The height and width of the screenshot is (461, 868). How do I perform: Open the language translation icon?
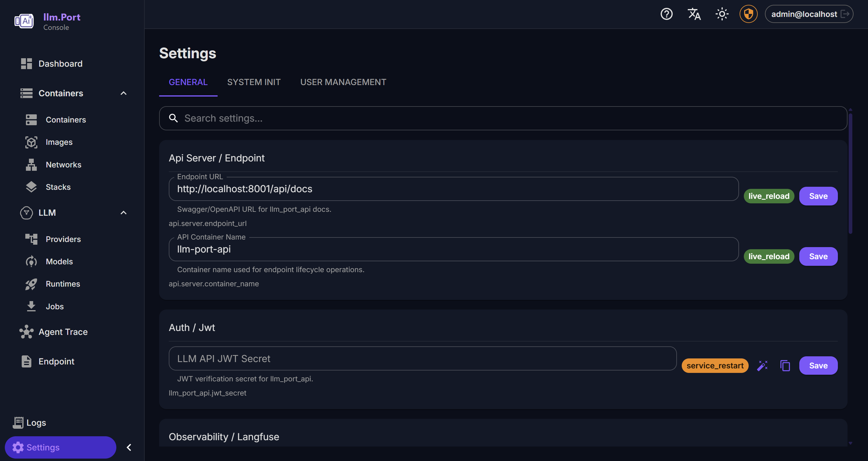pyautogui.click(x=694, y=14)
